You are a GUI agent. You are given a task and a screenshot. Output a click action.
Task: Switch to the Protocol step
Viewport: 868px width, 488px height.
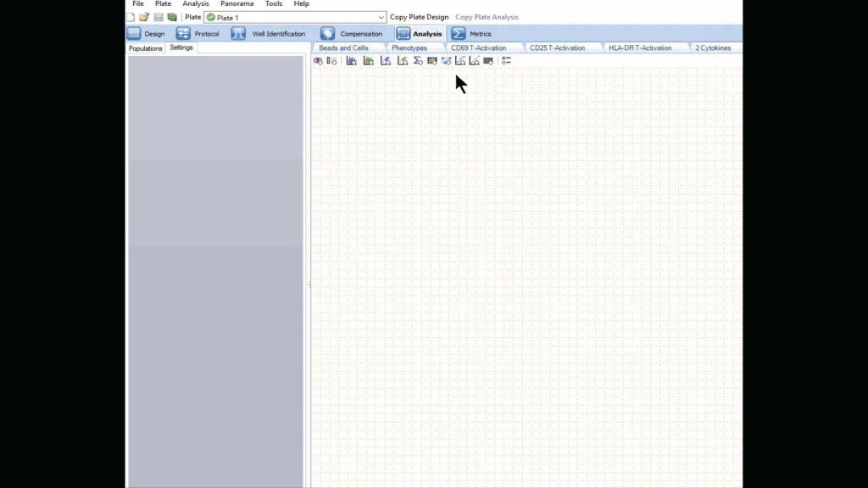(x=198, y=34)
